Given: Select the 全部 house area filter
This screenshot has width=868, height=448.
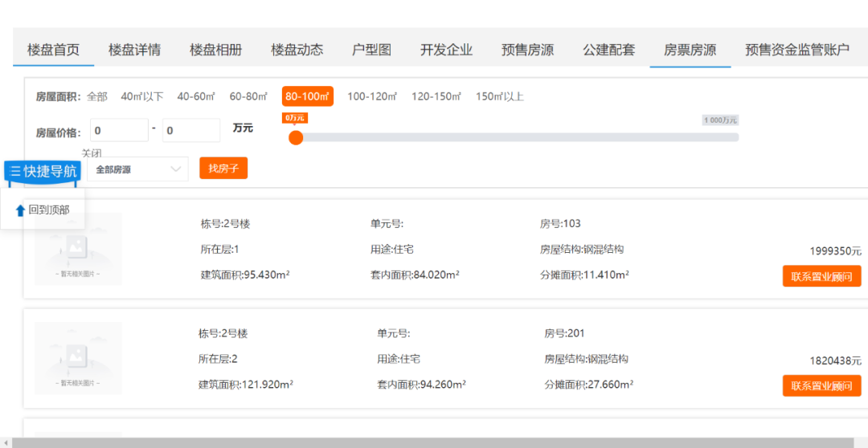Looking at the screenshot, I should coord(97,96).
